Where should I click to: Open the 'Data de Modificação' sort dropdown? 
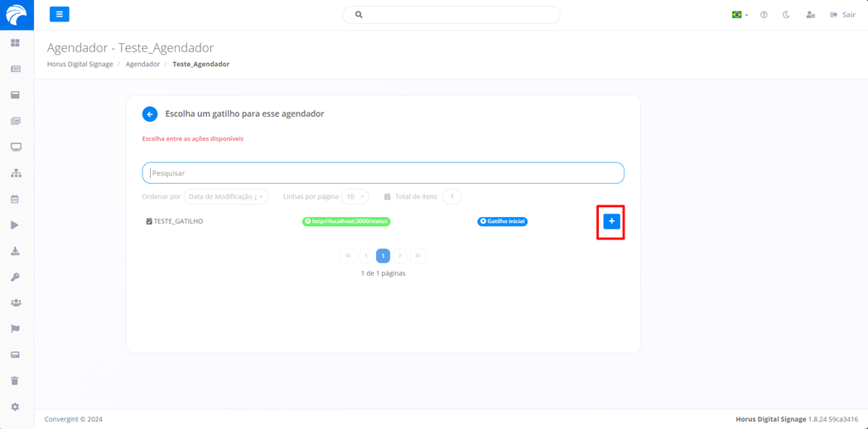click(225, 197)
